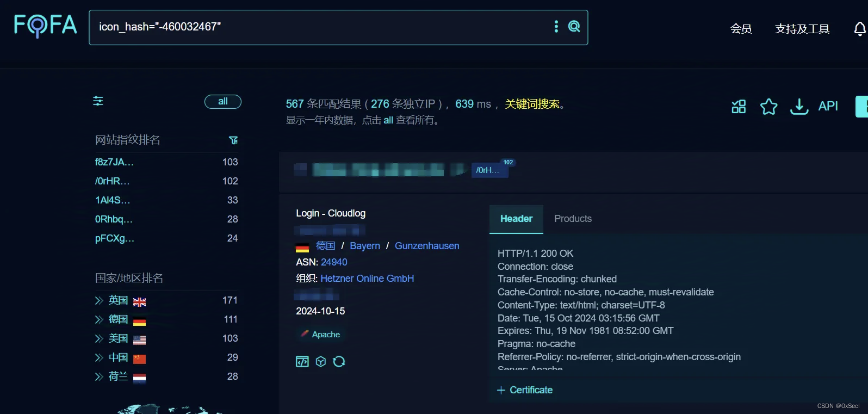Expand the 英国 country row
The width and height of the screenshot is (868, 414).
tap(99, 300)
